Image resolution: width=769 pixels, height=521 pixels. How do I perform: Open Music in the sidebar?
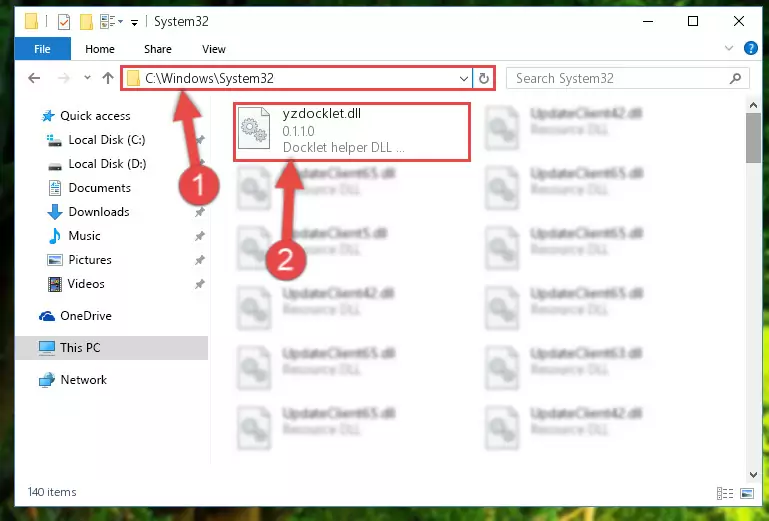84,236
